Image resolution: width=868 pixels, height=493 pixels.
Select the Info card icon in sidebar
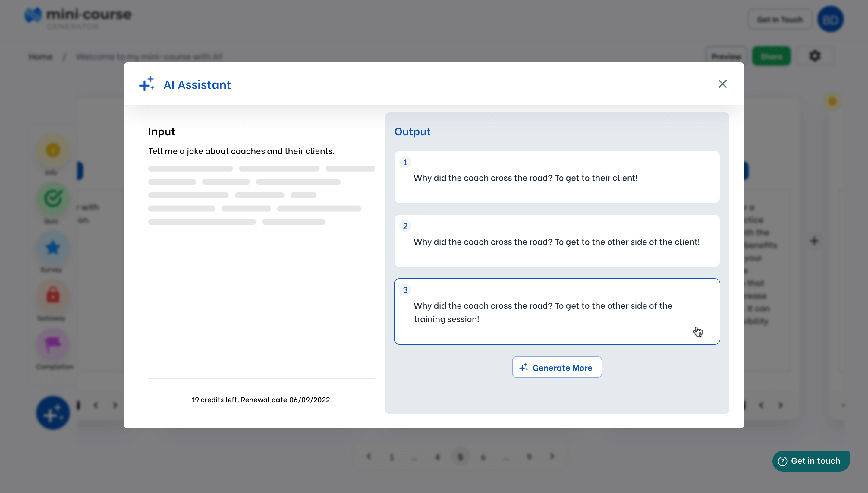point(53,151)
